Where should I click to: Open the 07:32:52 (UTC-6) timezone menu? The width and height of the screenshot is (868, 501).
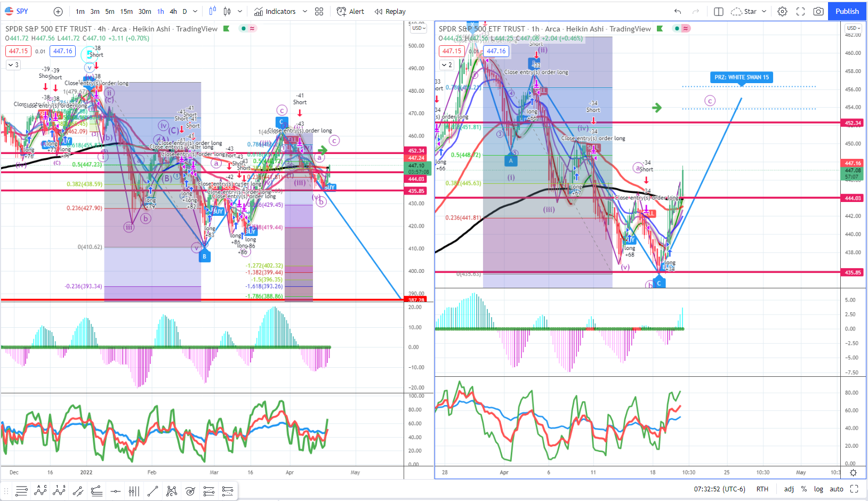719,489
